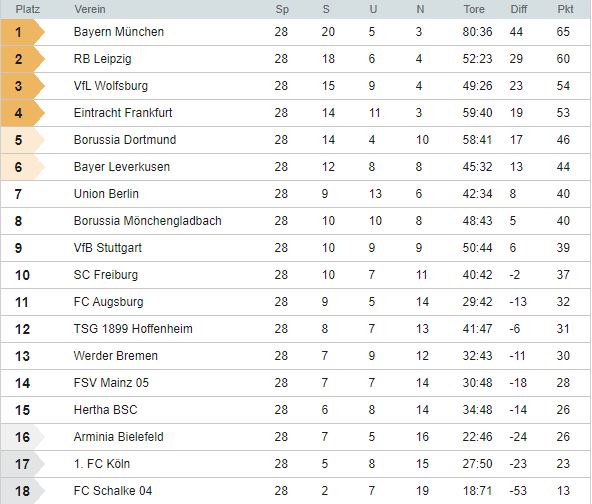Screen dimensions: 592x504
Task: Sort by the Pkt column header
Action: [x=565, y=9]
